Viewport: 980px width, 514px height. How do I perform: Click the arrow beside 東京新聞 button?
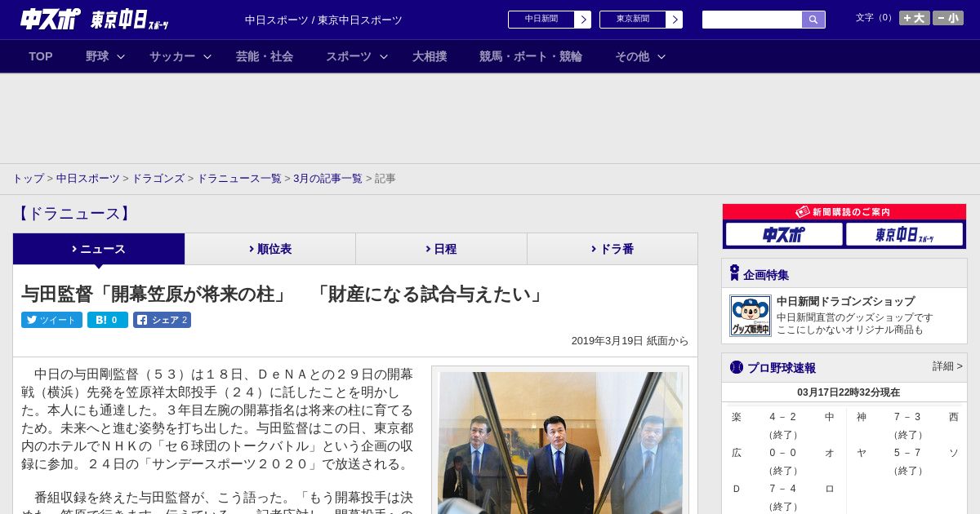[675, 20]
